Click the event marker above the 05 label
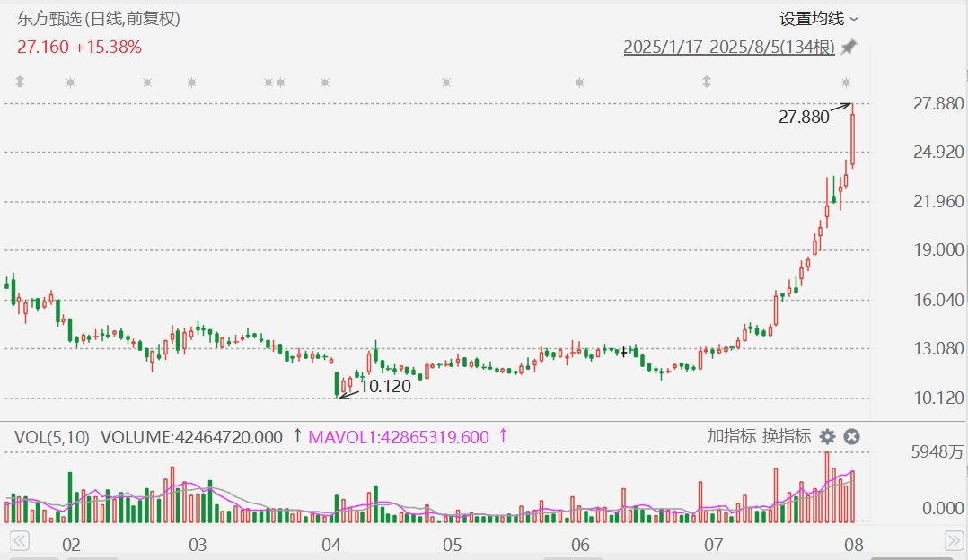Image resolution: width=968 pixels, height=560 pixels. click(x=446, y=82)
